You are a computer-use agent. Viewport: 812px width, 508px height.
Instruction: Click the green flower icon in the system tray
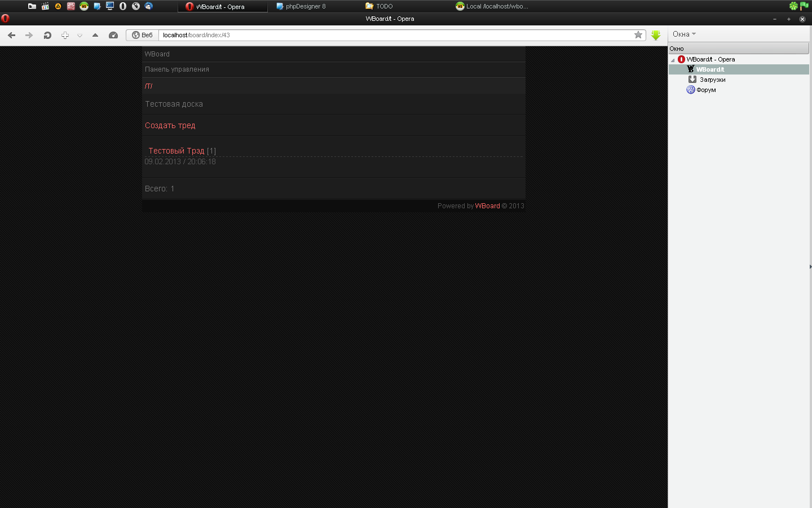793,6
